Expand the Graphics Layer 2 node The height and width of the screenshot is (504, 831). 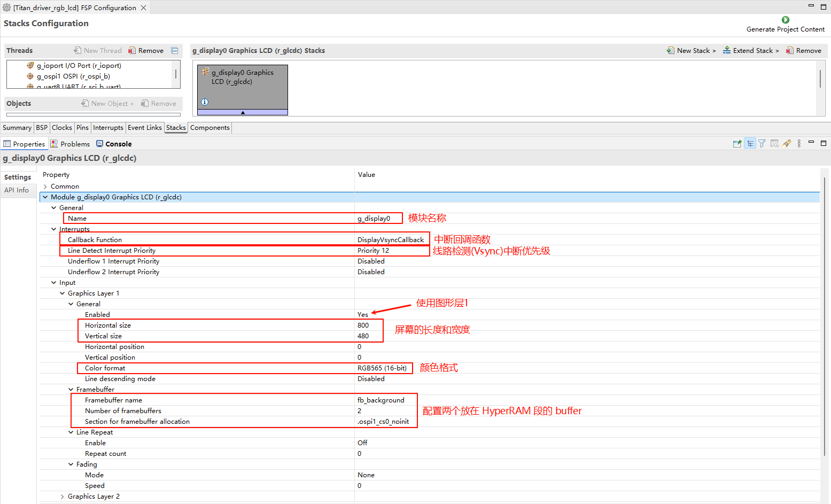point(63,497)
